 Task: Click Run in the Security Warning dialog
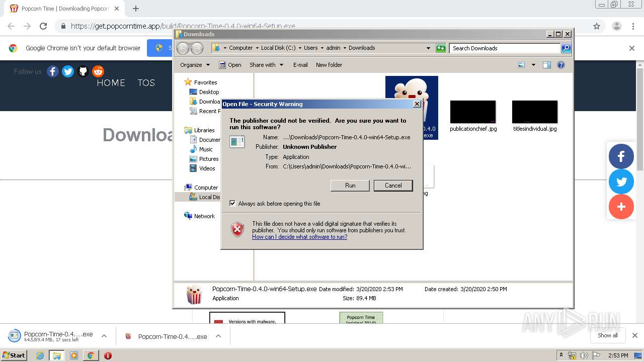[x=350, y=186]
